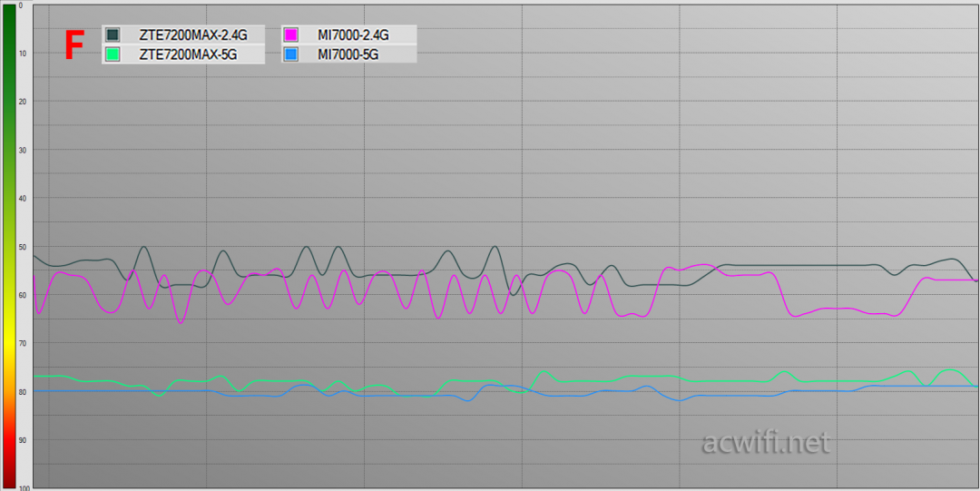Image resolution: width=980 pixels, height=491 pixels.
Task: Click the 90 label on the vertical axis
Action: (x=21, y=440)
